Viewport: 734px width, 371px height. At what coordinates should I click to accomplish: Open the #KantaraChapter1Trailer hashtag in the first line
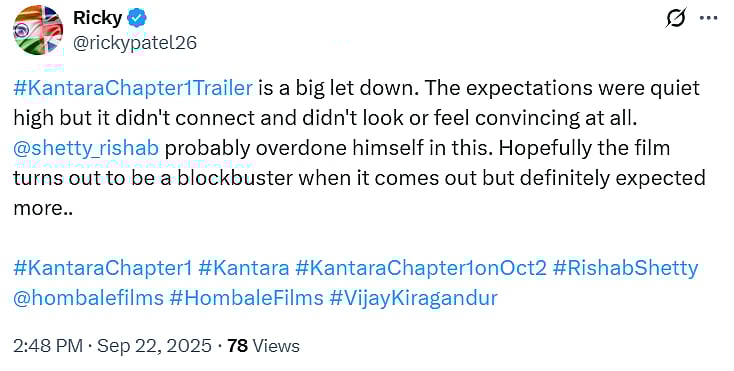133,88
